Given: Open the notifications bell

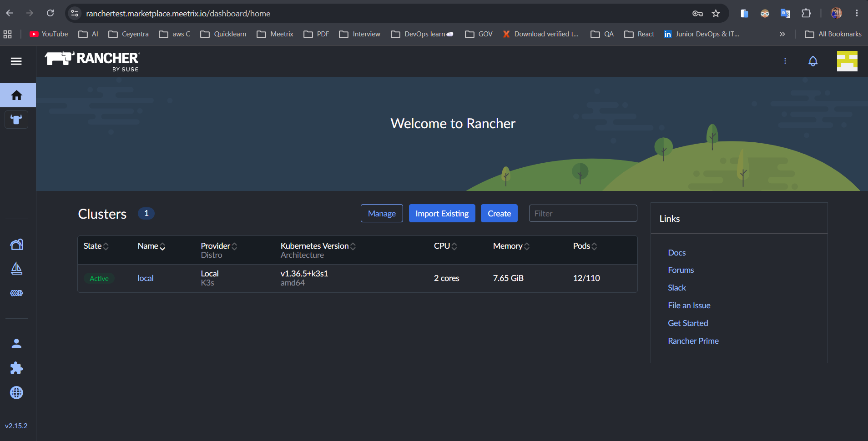Looking at the screenshot, I should tap(813, 61).
